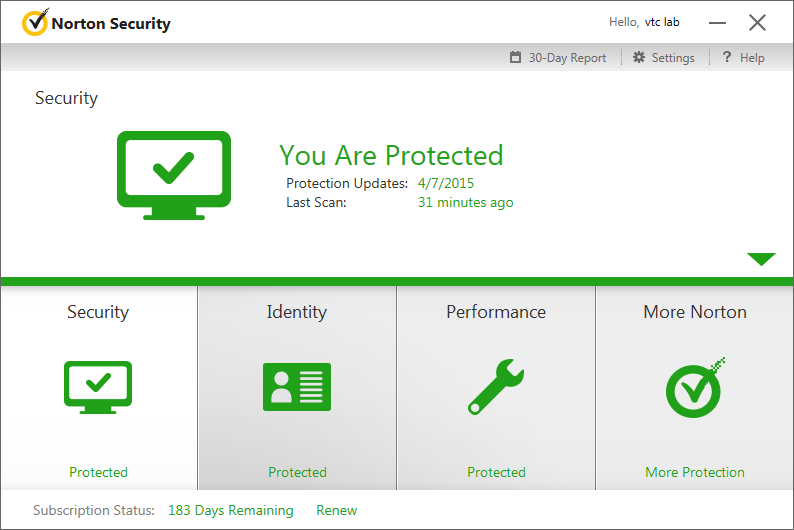Click the Identity ID card icon
This screenshot has height=530, width=794.
pos(297,387)
